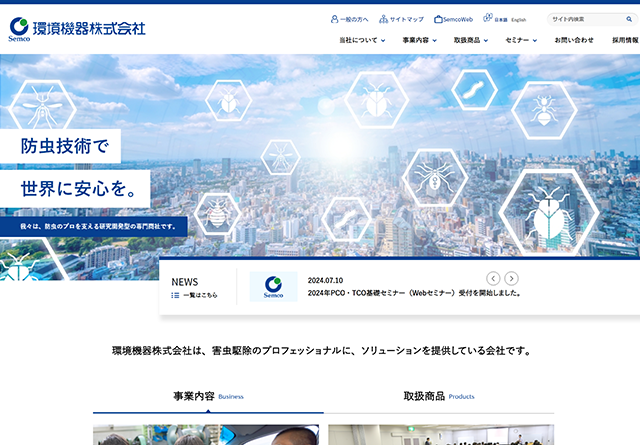This screenshot has height=445, width=640.
Task: Select the 取扱商品 Products tab
Action: 439,396
